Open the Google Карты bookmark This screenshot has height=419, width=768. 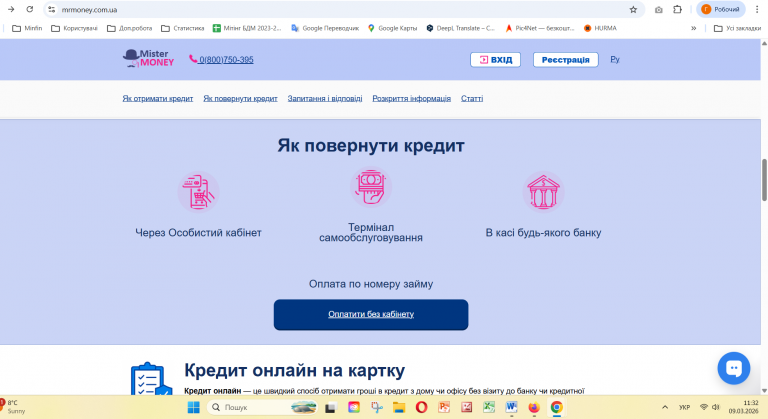pos(392,28)
